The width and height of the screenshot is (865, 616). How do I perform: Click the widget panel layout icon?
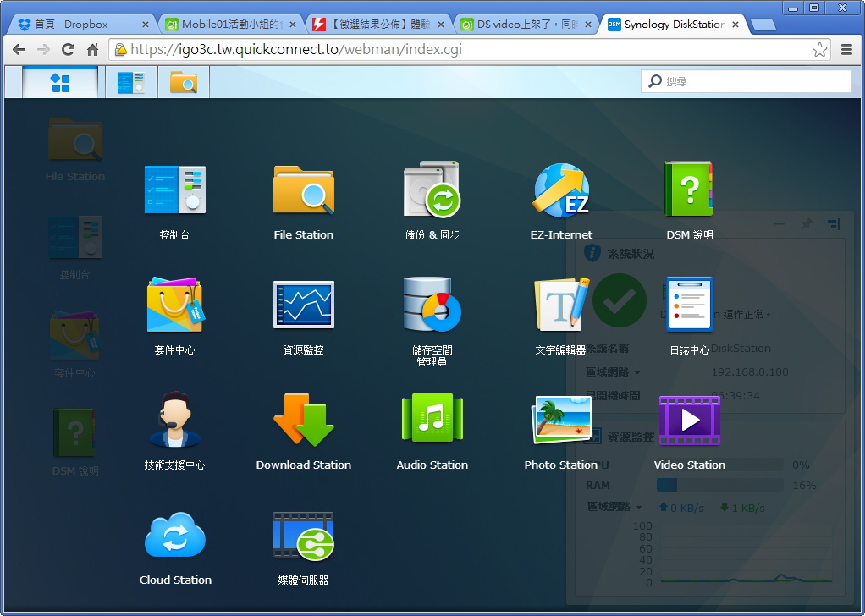pyautogui.click(x=834, y=224)
